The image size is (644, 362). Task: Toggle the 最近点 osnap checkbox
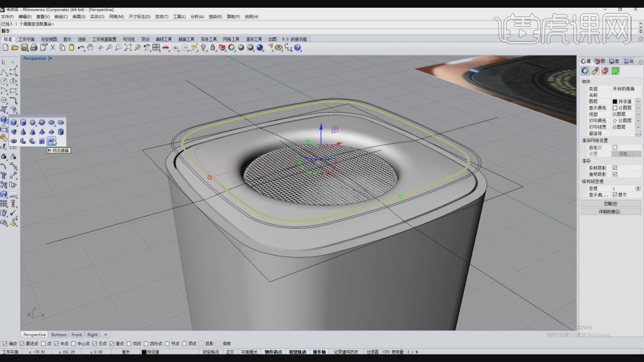(x=22, y=344)
